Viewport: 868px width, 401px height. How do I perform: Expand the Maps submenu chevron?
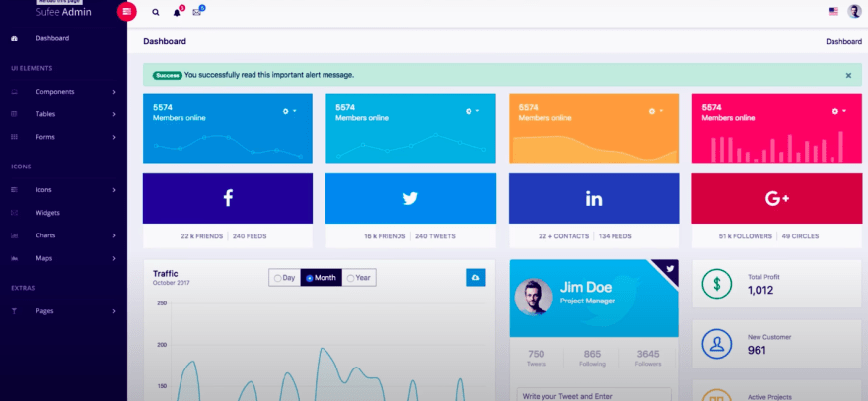click(x=114, y=258)
